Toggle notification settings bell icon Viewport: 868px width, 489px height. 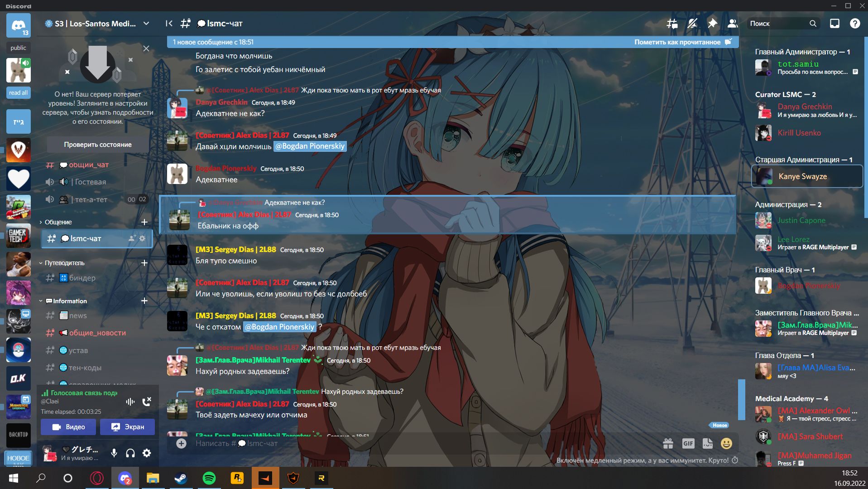click(x=692, y=24)
